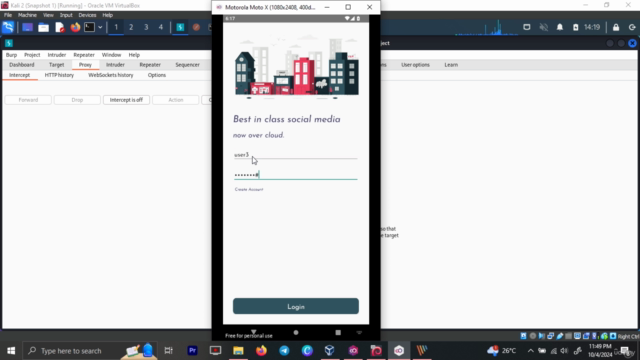The image size is (640, 360).
Task: Open Burp Suite Help menu
Action: (134, 55)
